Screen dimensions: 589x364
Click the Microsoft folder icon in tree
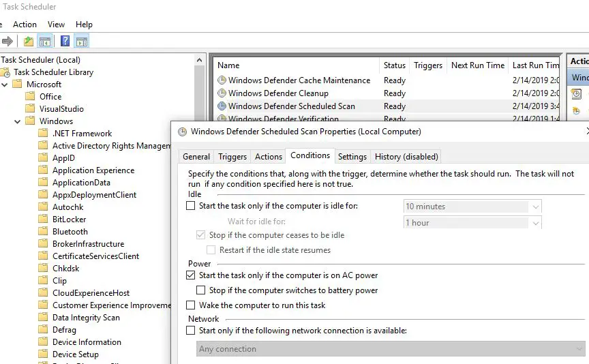click(x=17, y=84)
